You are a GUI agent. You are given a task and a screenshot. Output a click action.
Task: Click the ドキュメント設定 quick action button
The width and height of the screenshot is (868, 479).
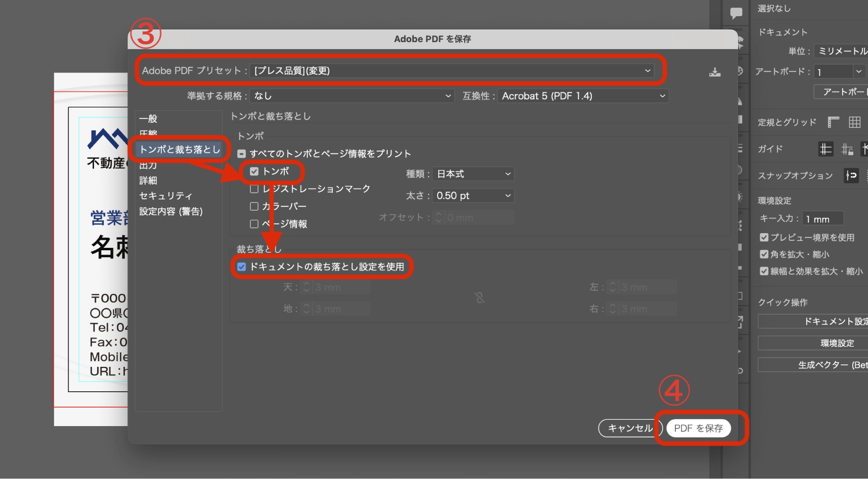point(813,321)
